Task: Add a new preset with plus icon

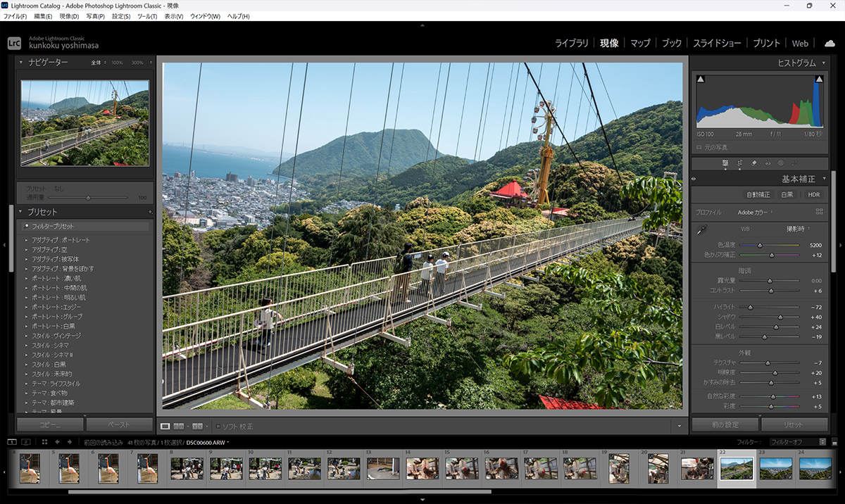Action: [150, 212]
